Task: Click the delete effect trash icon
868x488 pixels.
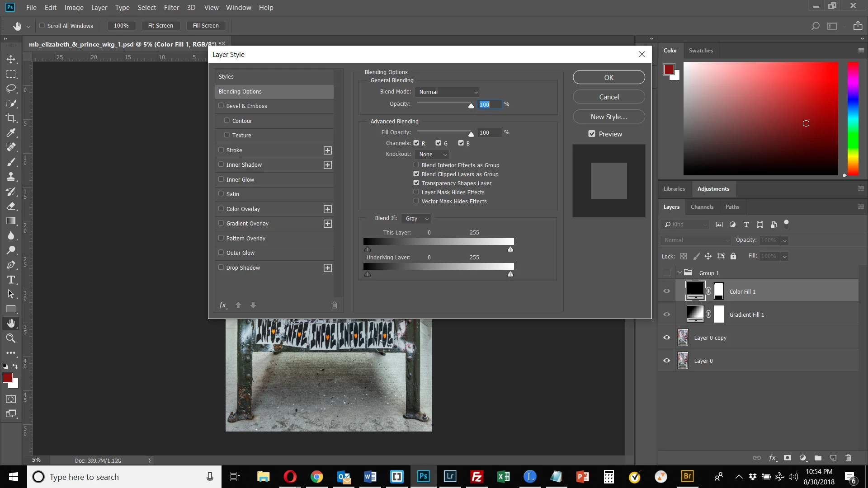Action: point(334,305)
